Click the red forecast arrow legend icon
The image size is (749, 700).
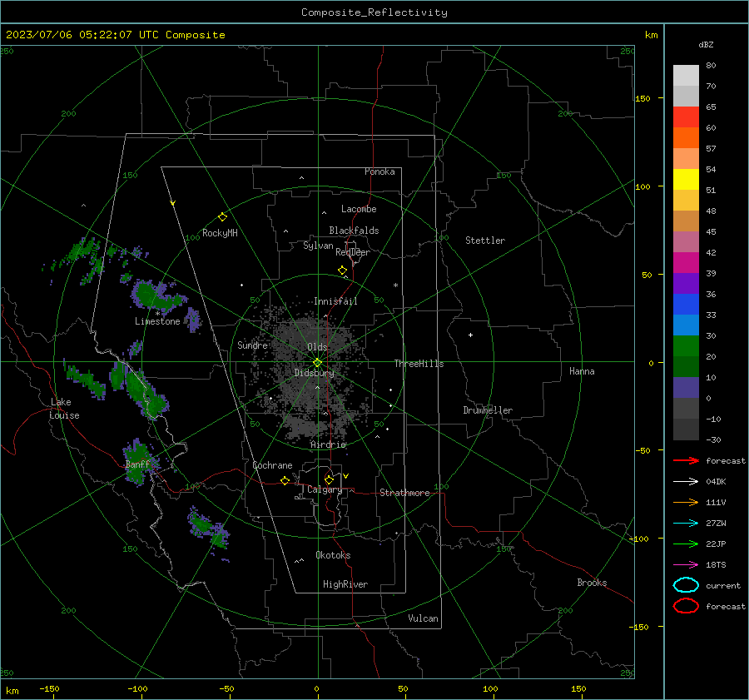coord(686,460)
